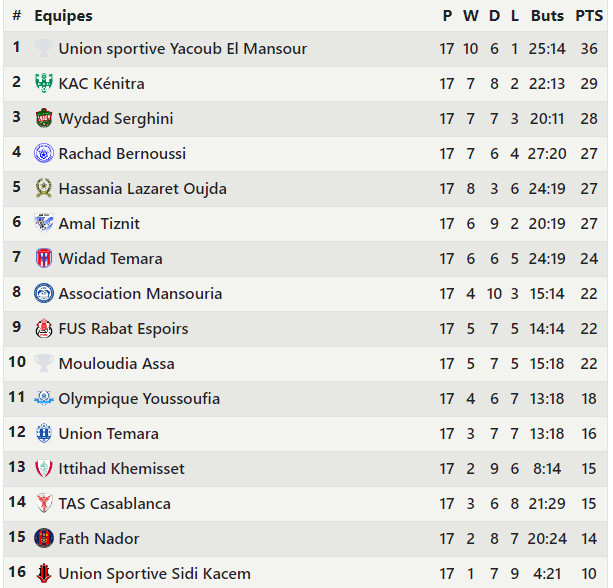Click the KAC Kénitra club logo
Screen dimensions: 613x588
coord(44,84)
